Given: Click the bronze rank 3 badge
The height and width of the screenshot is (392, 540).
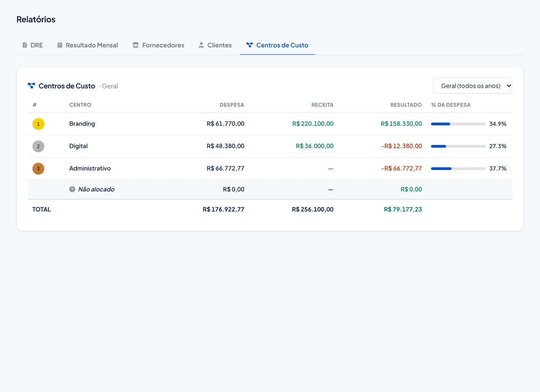Looking at the screenshot, I should click(x=38, y=168).
